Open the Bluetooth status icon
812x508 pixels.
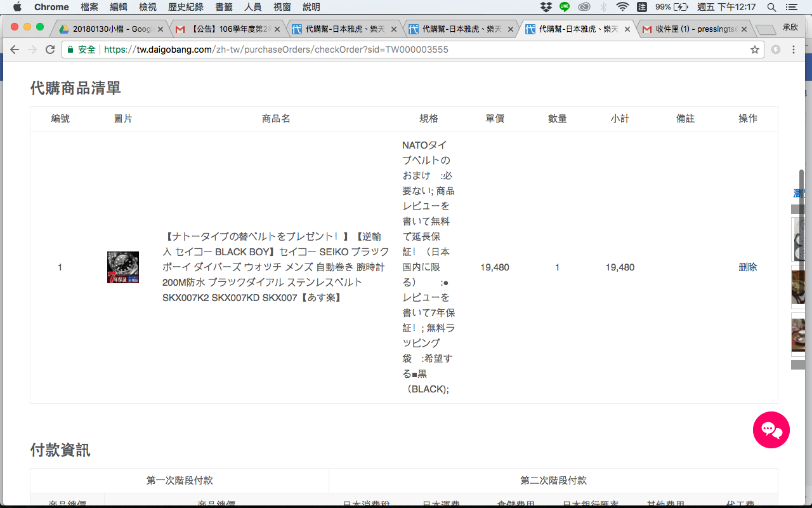(x=603, y=7)
